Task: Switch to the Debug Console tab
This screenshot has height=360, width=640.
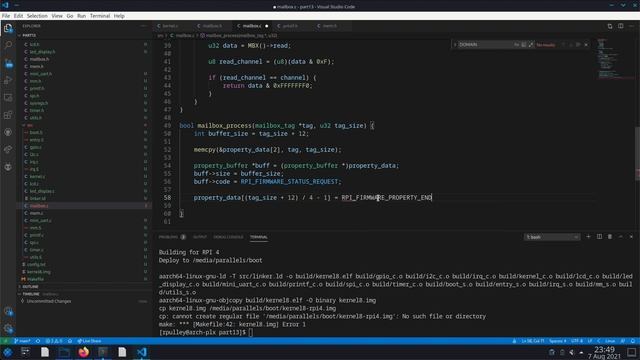Action: 228,237
